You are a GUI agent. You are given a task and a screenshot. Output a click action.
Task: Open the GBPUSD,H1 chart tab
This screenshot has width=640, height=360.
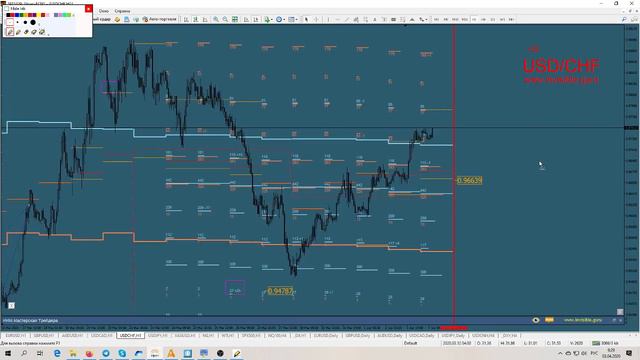coord(44,336)
